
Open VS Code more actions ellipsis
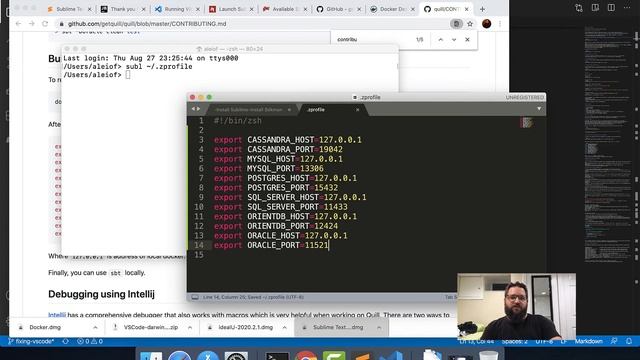pyautogui.click(x=627, y=8)
